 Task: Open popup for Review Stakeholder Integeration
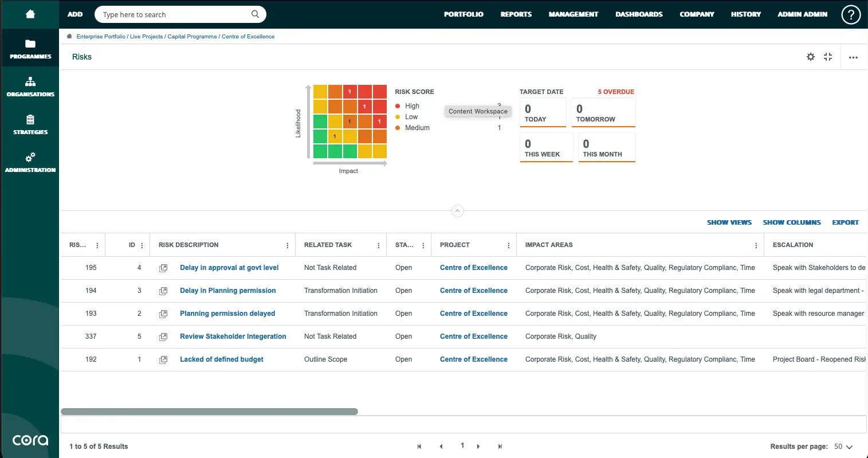pyautogui.click(x=163, y=336)
